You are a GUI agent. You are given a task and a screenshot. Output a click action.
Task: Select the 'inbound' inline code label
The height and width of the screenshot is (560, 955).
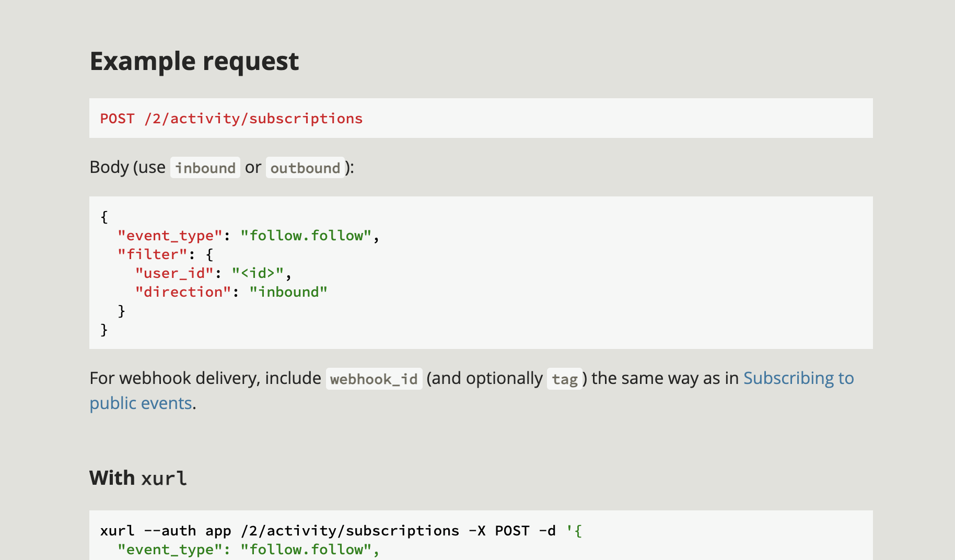(205, 168)
